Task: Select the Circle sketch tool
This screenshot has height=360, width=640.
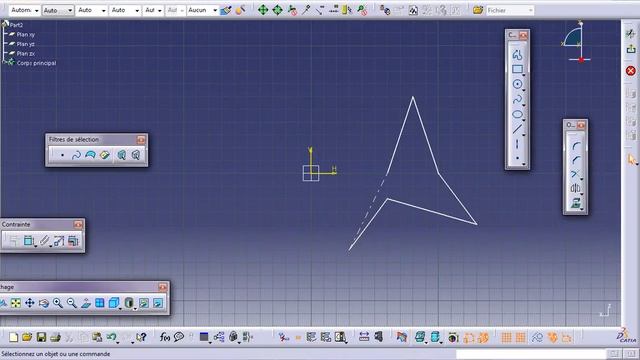Action: (517, 84)
